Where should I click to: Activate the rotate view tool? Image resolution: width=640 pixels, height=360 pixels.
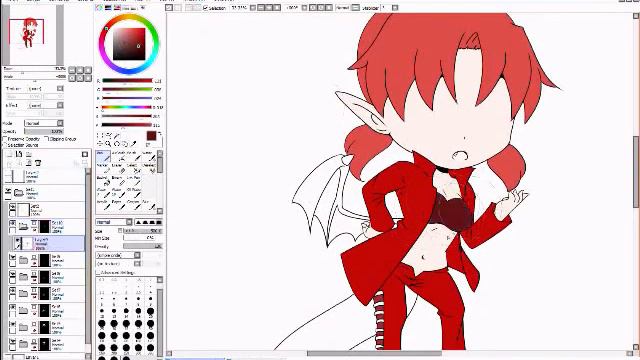117,144
